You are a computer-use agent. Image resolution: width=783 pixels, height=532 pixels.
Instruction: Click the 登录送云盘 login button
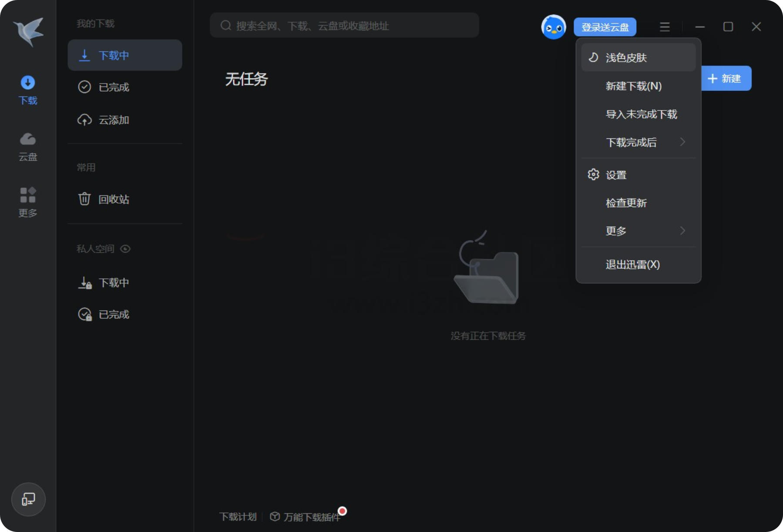605,26
